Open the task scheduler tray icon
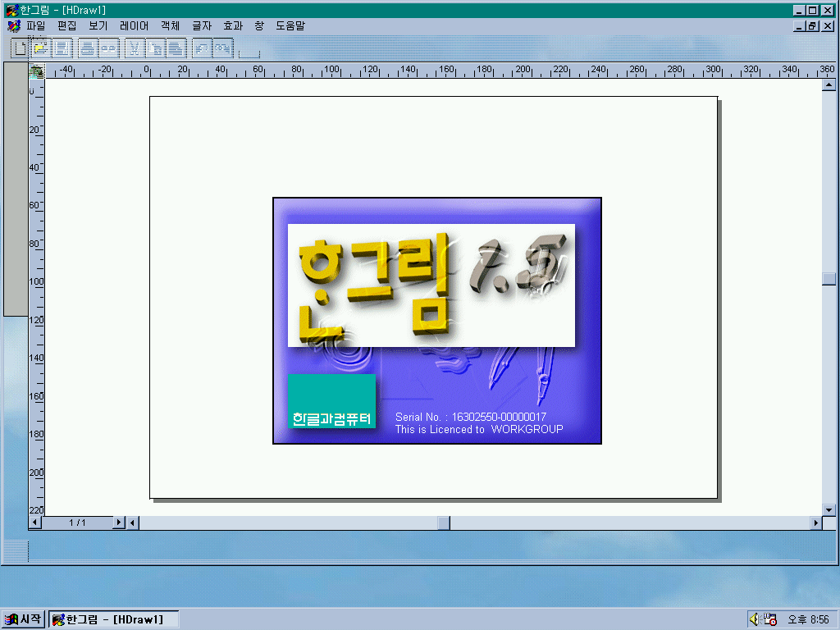The width and height of the screenshot is (840, 630). pyautogui.click(x=769, y=619)
